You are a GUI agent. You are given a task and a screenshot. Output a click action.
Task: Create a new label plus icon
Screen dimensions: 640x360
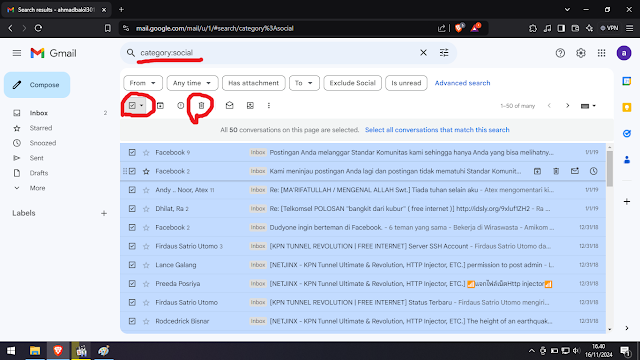tap(104, 213)
